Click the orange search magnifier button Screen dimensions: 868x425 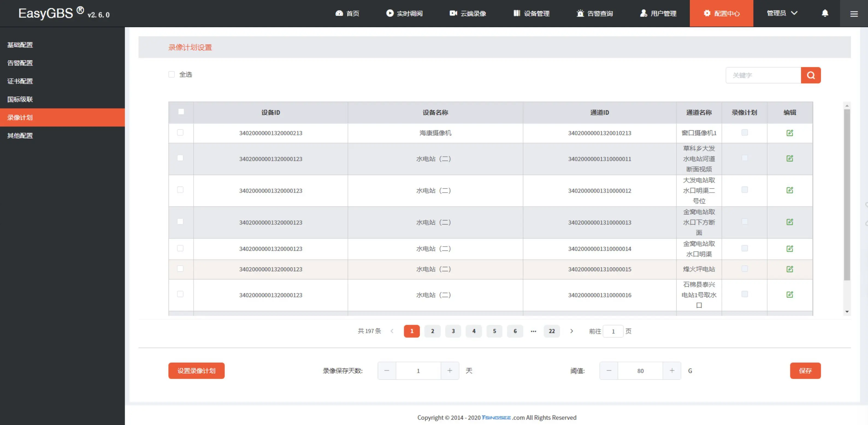click(x=810, y=75)
